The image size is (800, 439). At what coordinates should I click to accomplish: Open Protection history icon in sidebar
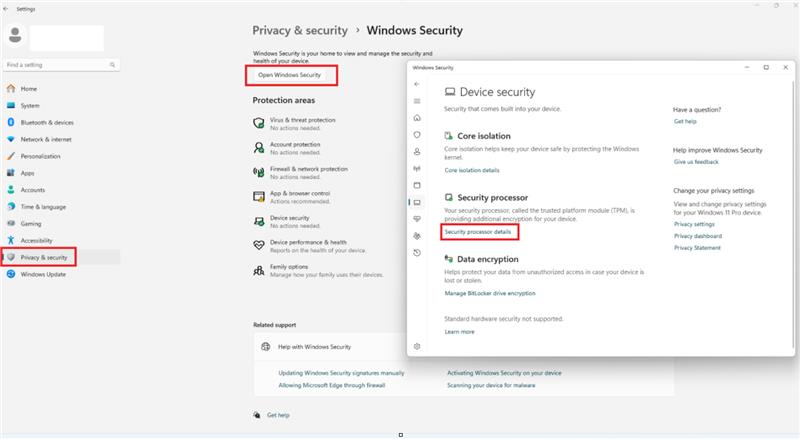[417, 253]
